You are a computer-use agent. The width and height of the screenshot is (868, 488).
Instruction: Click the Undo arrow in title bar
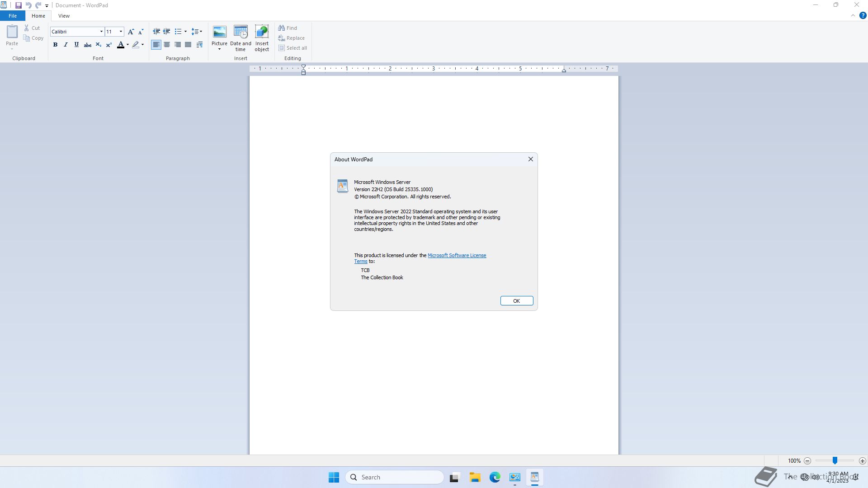tap(28, 5)
